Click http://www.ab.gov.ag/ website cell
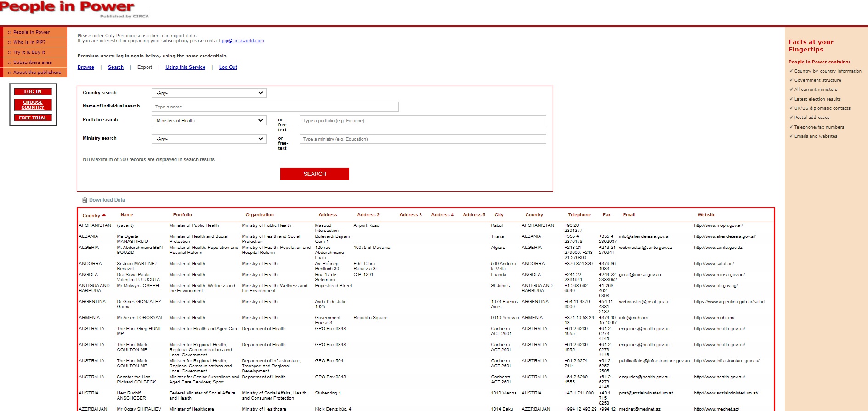Image resolution: width=868 pixels, height=411 pixels. pyautogui.click(x=716, y=286)
